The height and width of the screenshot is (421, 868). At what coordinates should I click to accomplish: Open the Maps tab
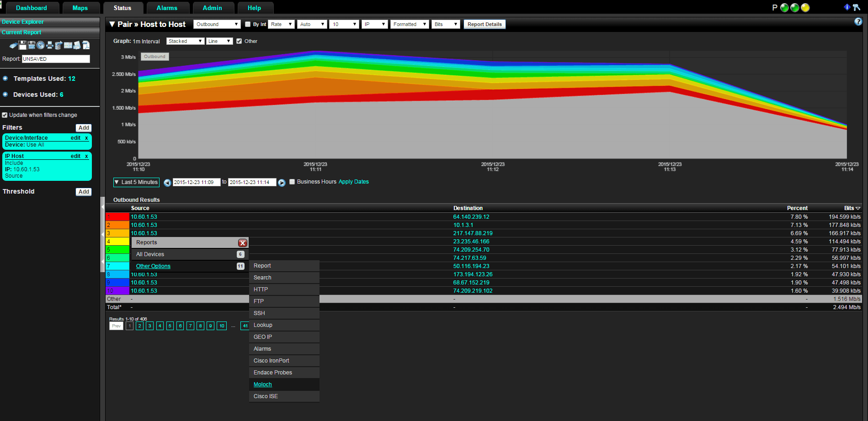pos(80,8)
